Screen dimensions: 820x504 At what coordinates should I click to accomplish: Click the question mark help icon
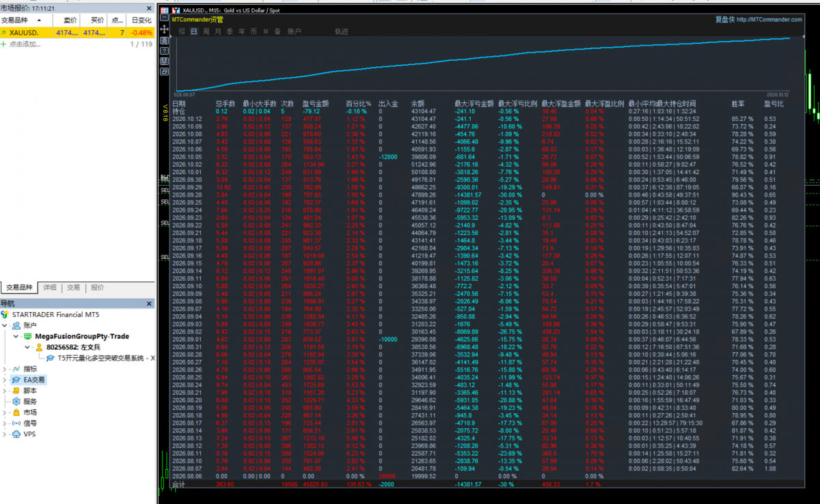click(x=165, y=51)
